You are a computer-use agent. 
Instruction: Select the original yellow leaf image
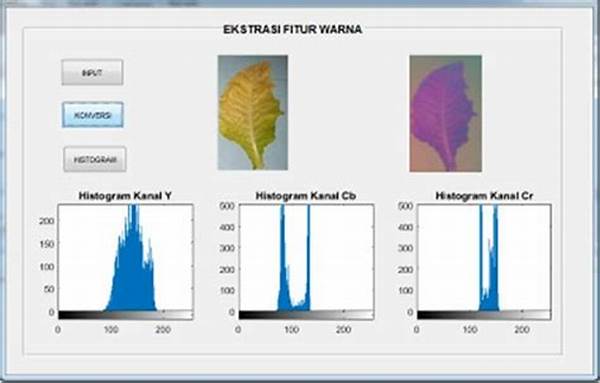(253, 112)
